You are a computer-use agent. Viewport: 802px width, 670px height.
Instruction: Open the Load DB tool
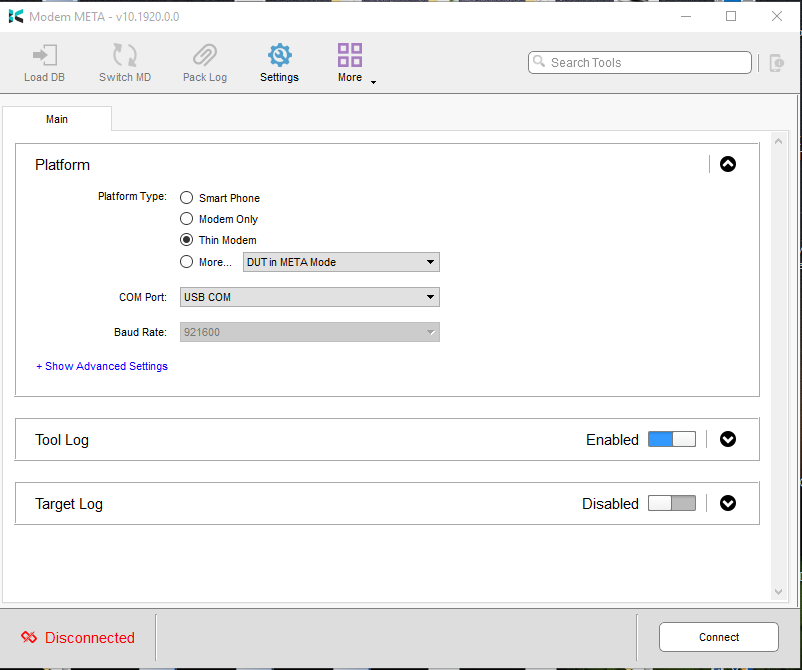(x=44, y=62)
